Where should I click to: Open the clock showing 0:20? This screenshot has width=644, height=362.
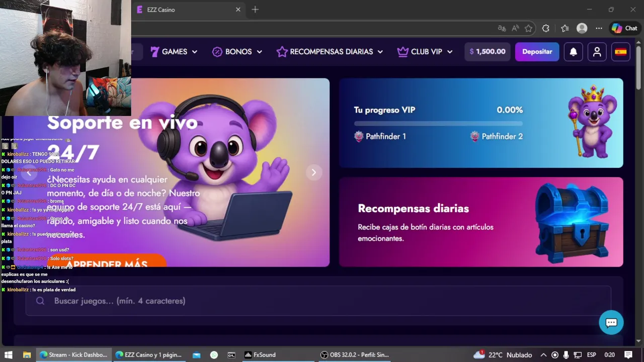pos(609,355)
